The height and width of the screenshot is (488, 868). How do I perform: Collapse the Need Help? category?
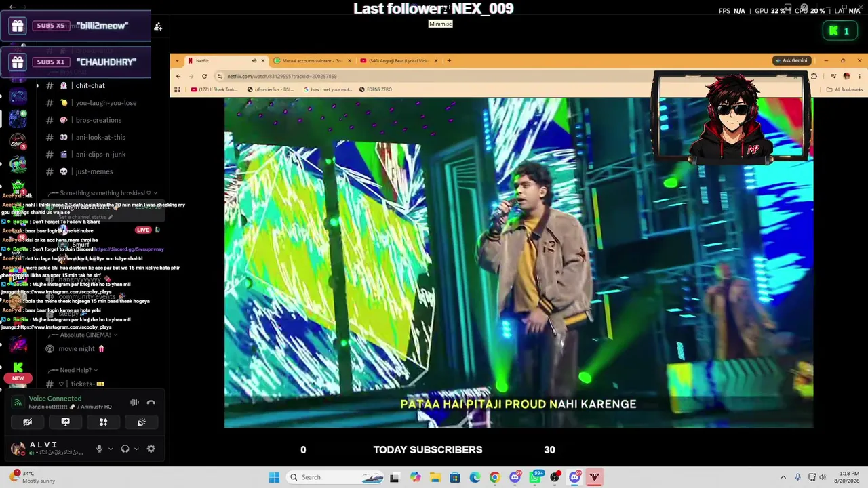pyautogui.click(x=75, y=370)
